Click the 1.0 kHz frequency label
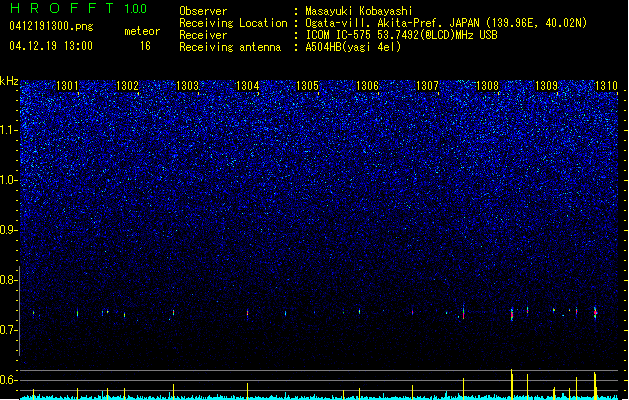This screenshot has height=400, width=629. 9,181
